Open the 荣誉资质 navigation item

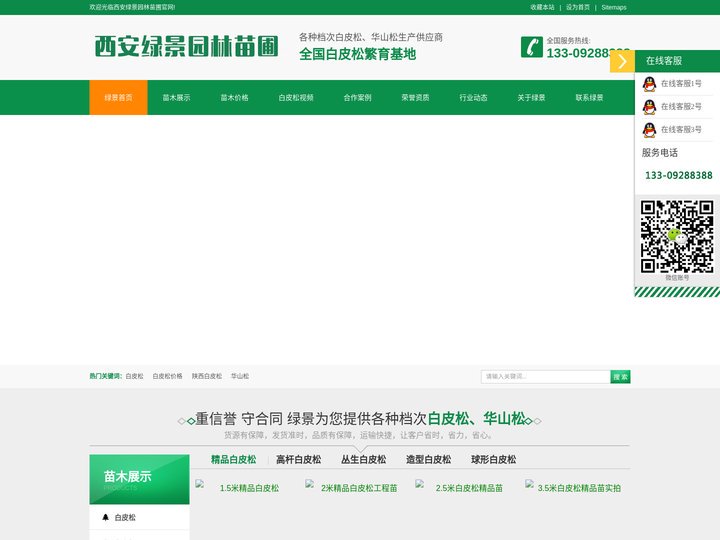point(415,97)
